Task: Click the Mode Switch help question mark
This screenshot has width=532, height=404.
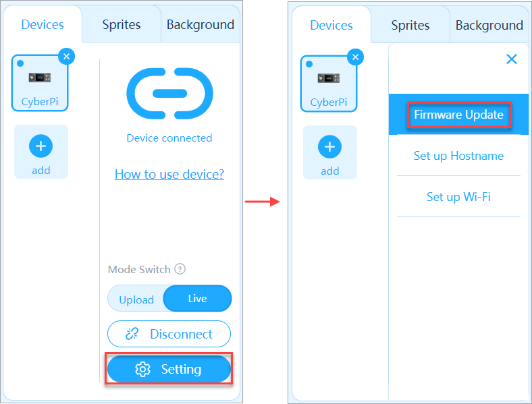Action: point(180,269)
